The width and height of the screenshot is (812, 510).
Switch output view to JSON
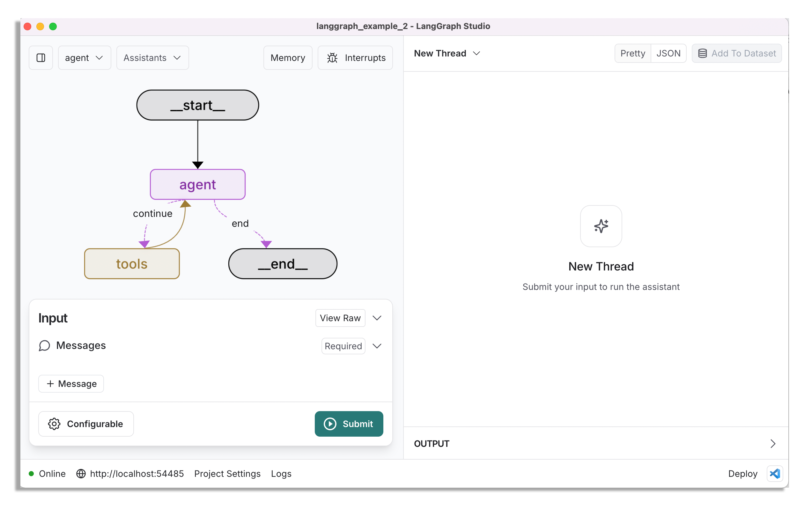tap(668, 53)
